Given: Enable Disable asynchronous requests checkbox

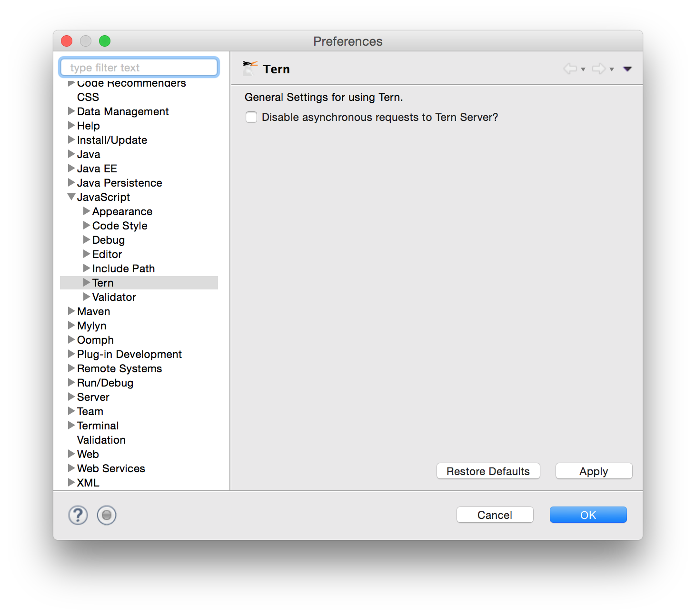Looking at the screenshot, I should (251, 117).
